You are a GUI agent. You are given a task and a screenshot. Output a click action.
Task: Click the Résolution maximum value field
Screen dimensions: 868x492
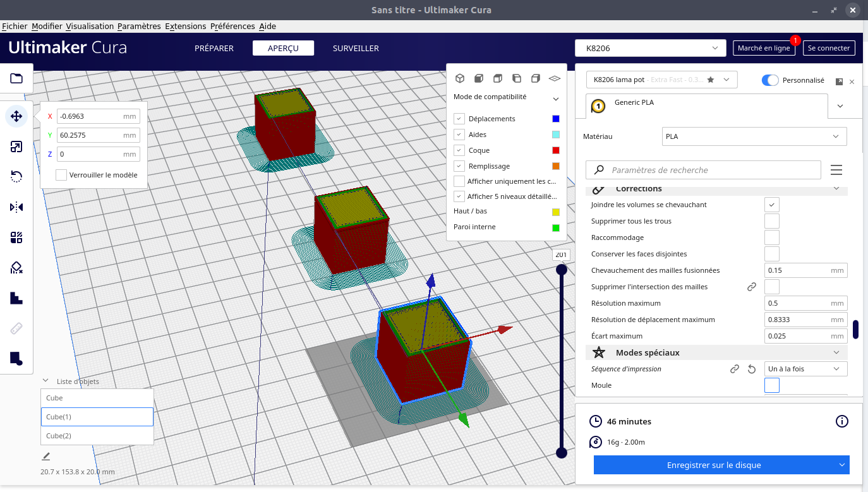805,303
